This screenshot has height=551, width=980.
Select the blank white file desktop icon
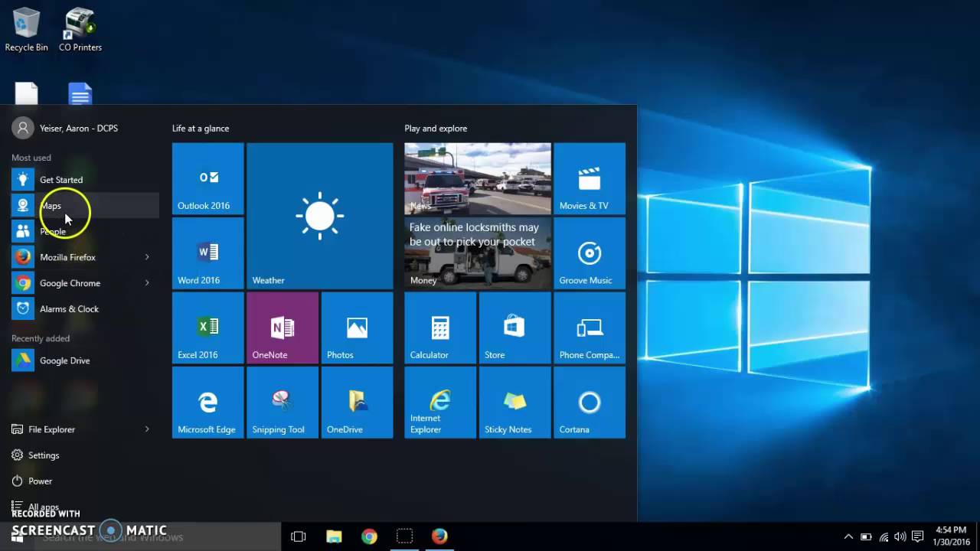click(x=27, y=93)
